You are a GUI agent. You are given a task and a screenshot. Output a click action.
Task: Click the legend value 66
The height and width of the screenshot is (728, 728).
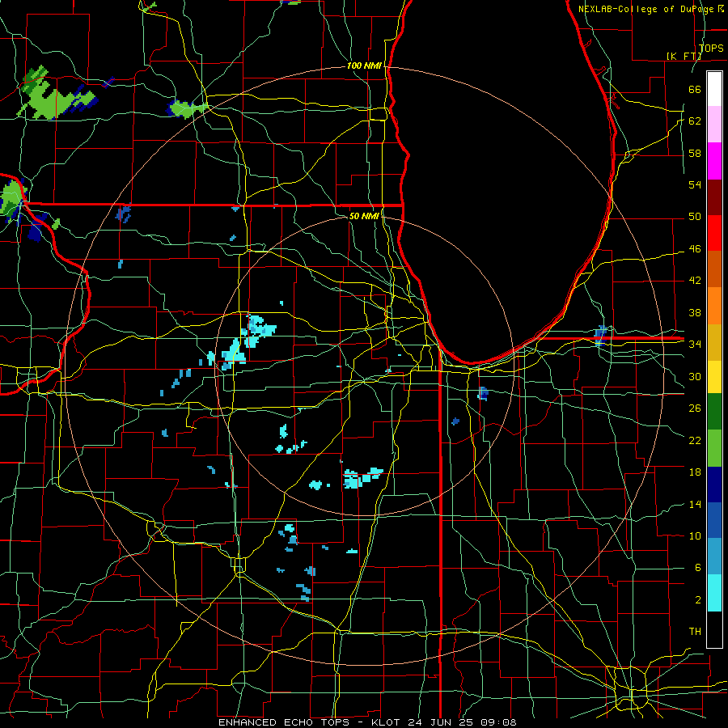(695, 89)
